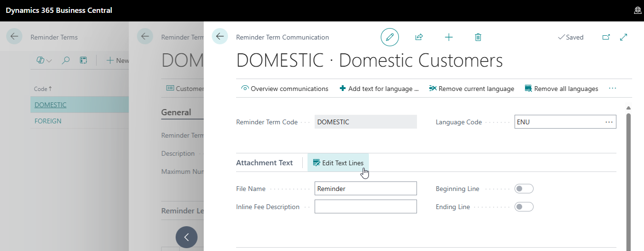
Task: Click the plus icon to create new
Action: coord(448,37)
